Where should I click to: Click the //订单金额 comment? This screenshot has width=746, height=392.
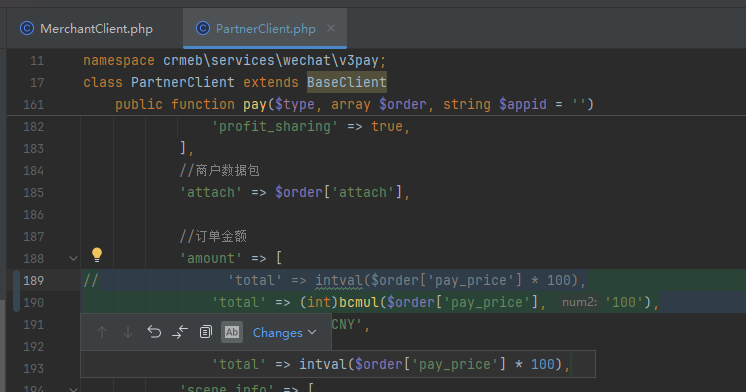[213, 236]
